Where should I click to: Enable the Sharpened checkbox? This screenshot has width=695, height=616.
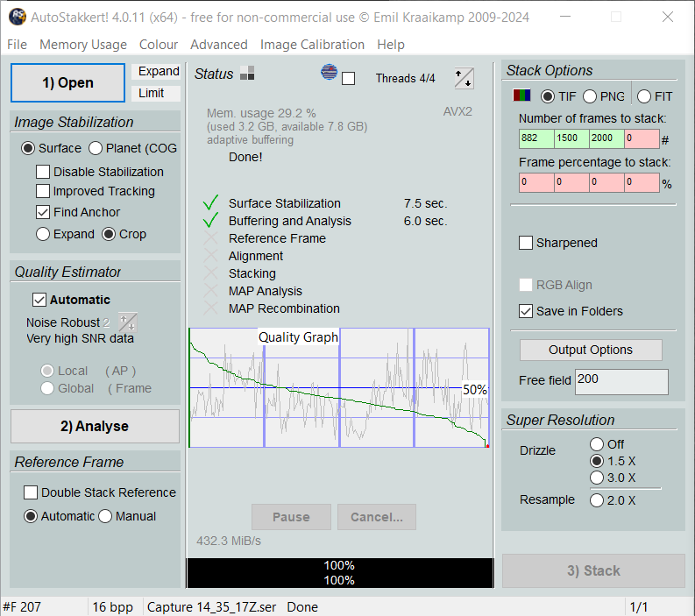[526, 243]
